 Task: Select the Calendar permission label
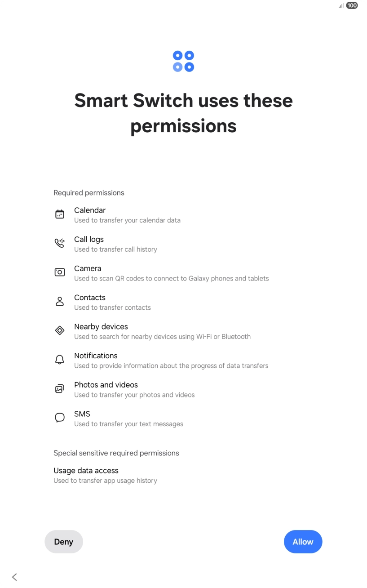tap(90, 210)
